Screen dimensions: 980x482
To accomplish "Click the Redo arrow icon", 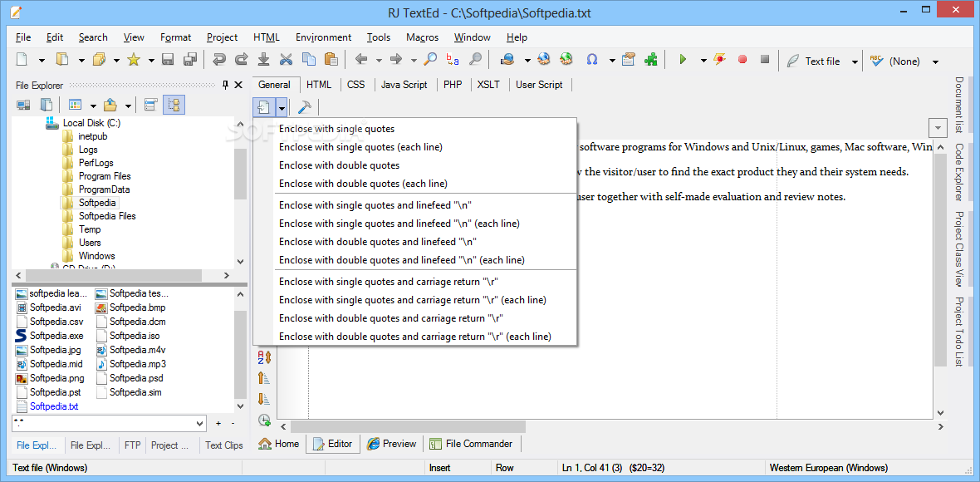I will pos(241,60).
